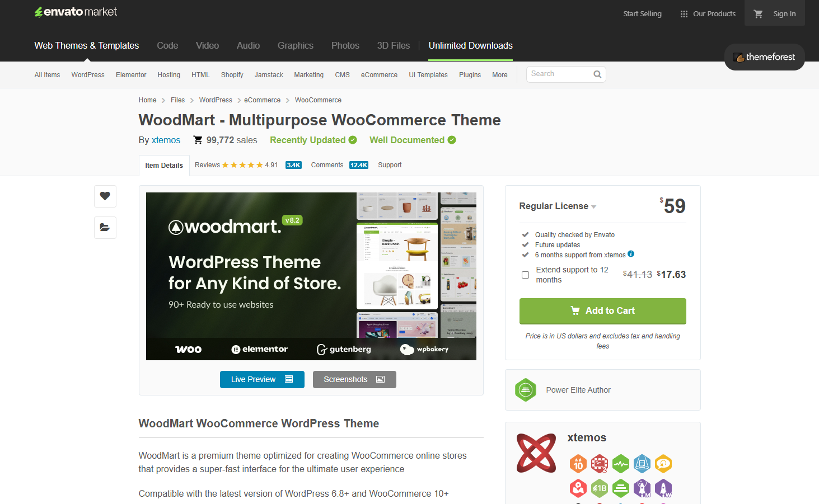Viewport: 819px width, 504px height.
Task: Click the Recently Updated verification checkmark
Action: tap(353, 140)
